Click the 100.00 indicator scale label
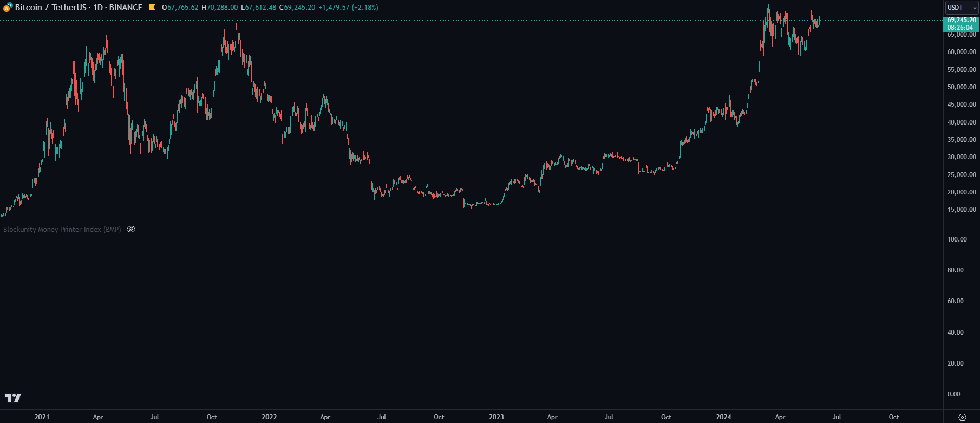 point(957,239)
